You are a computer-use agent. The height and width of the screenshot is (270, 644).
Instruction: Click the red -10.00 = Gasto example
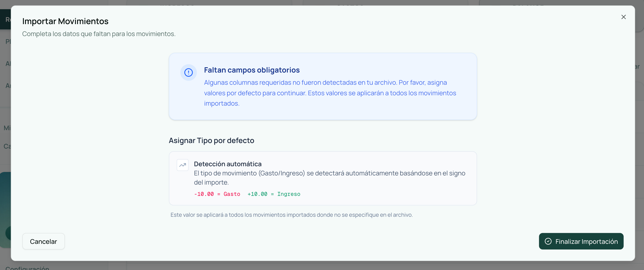pos(217,194)
